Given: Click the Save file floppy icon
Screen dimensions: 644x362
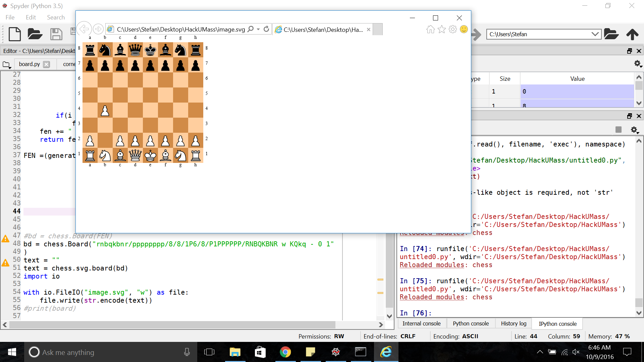Looking at the screenshot, I should (56, 34).
